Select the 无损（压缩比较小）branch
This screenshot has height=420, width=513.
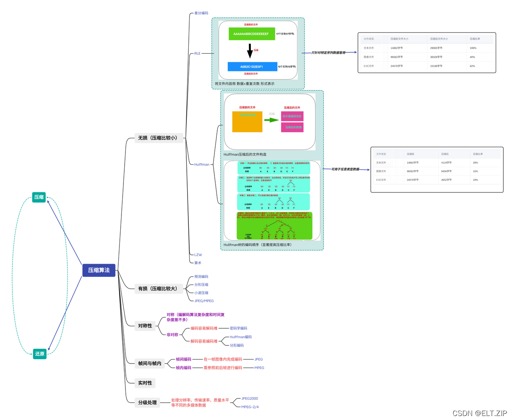click(159, 138)
